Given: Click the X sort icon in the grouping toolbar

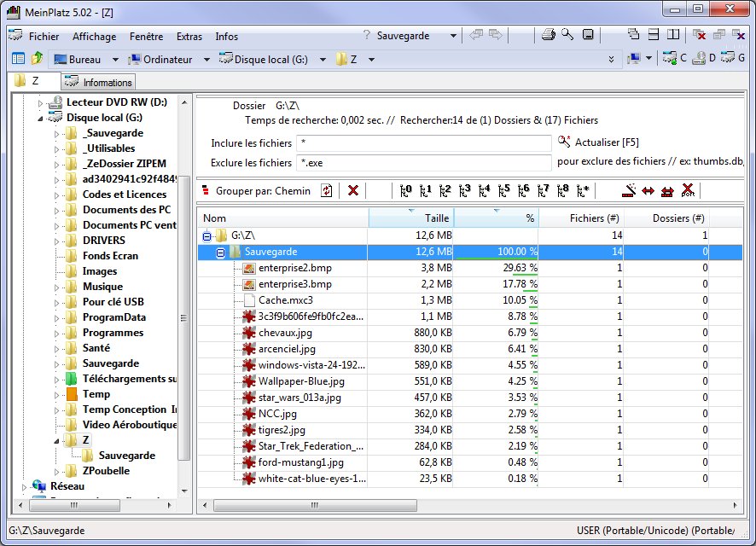Looking at the screenshot, I should pos(688,191).
